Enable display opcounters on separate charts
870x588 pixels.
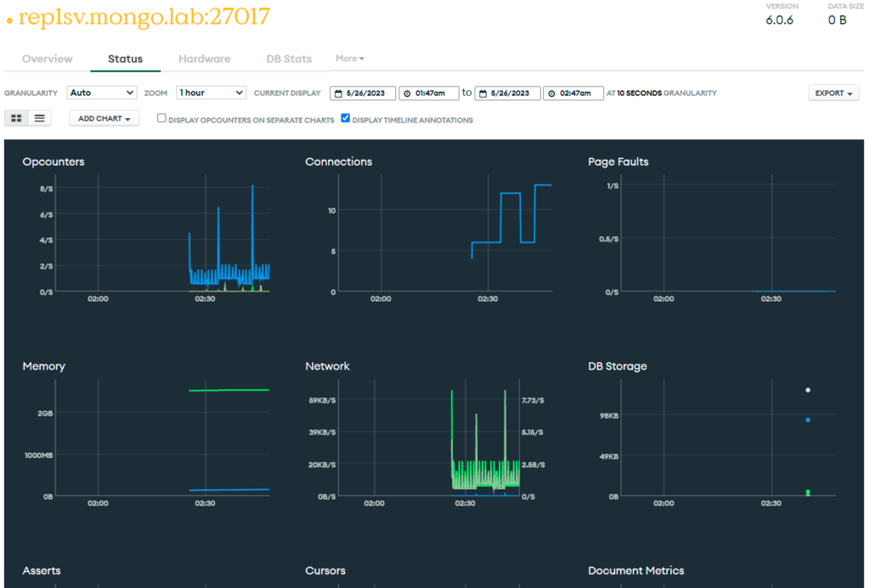click(161, 118)
